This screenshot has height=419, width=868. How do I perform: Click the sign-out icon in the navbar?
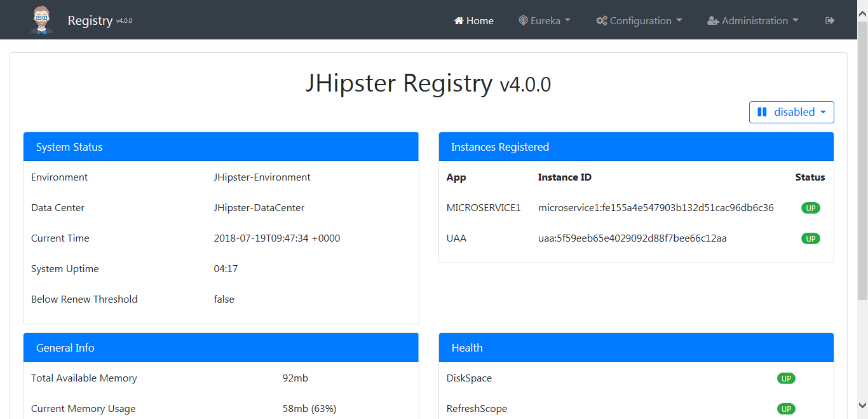click(830, 21)
